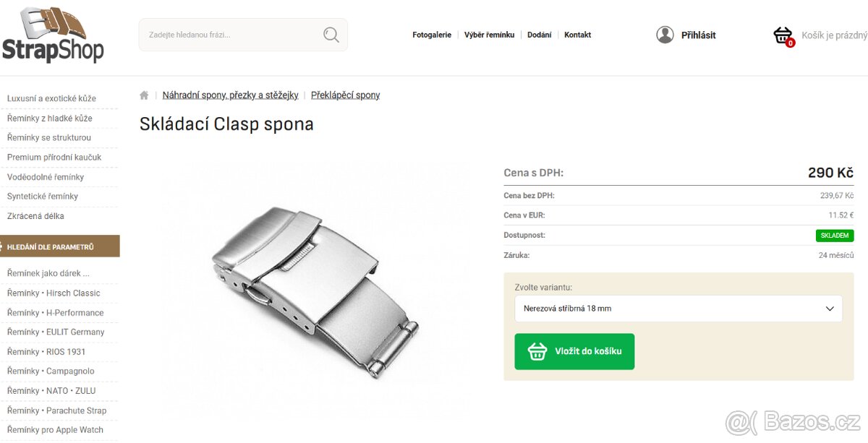Image resolution: width=868 pixels, height=443 pixels.
Task: Click the Přihlásit login link
Action: (x=698, y=35)
